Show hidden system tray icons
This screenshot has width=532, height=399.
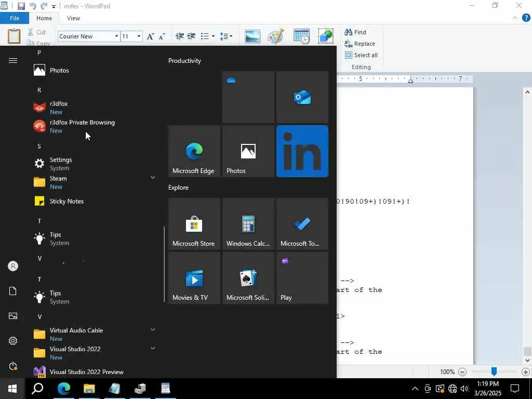click(x=415, y=389)
